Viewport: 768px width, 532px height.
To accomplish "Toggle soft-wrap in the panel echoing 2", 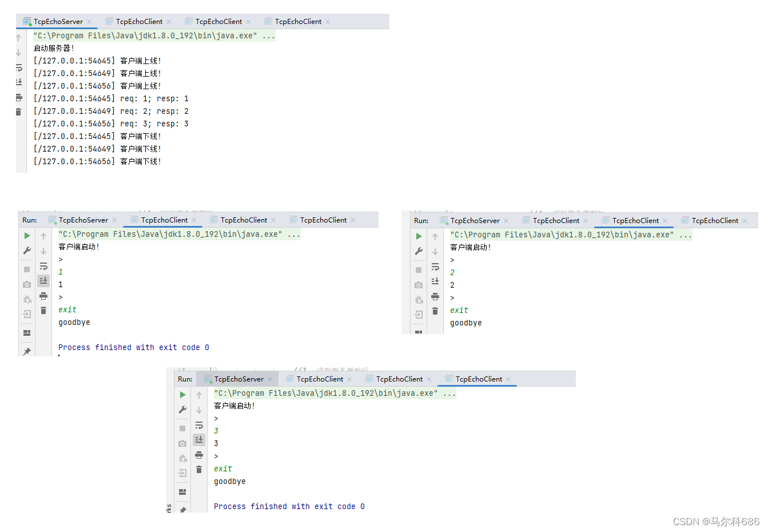I will (435, 267).
